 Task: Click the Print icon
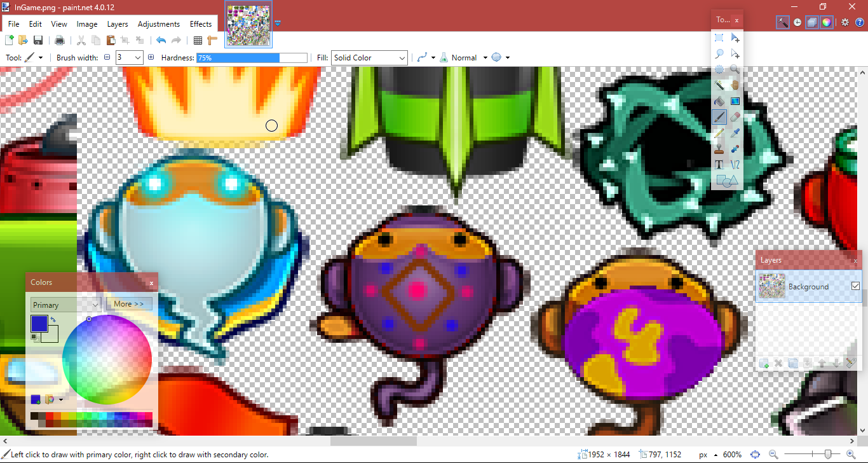[x=60, y=41]
